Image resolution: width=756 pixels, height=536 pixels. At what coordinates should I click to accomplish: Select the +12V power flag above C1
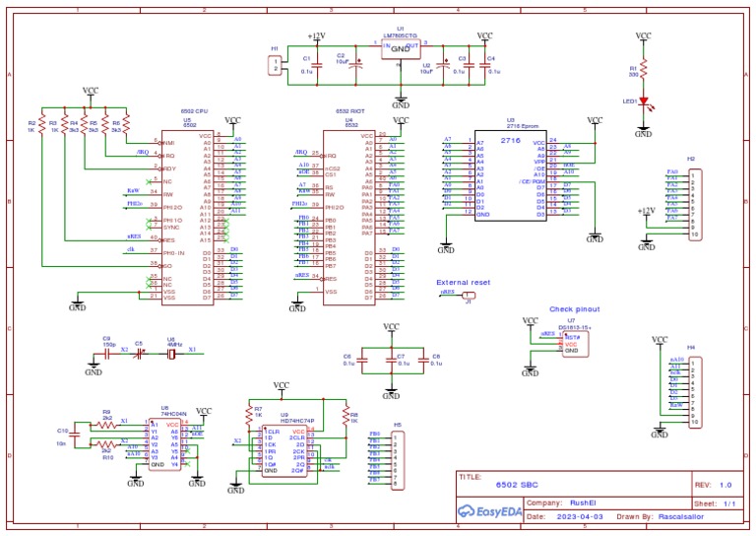[317, 37]
